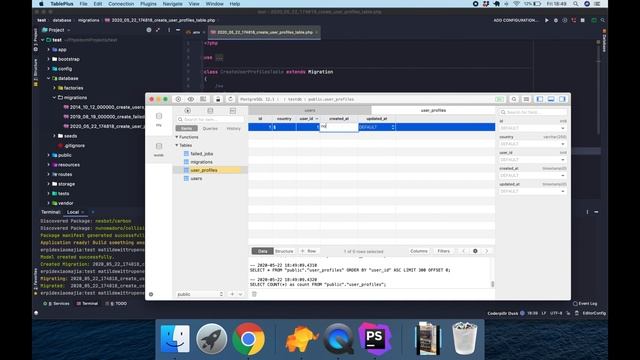640x360 pixels.
Task: Open the Plugins menu in menu bar
Action: (x=148, y=4)
